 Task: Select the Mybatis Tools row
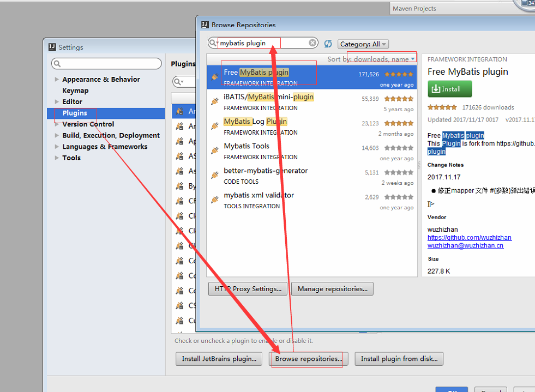pos(312,151)
